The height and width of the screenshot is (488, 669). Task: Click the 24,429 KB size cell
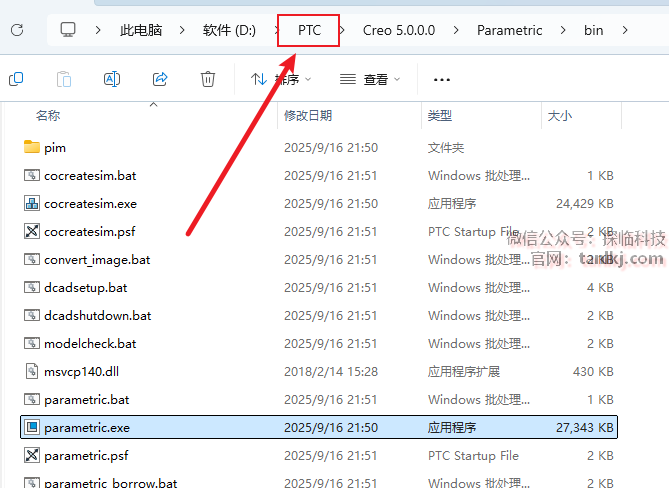click(x=585, y=203)
